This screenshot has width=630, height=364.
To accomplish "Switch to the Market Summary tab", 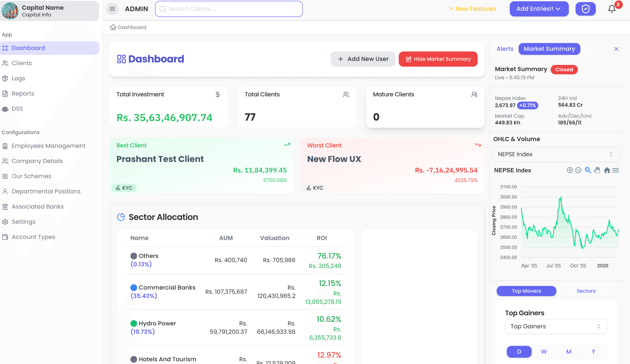I will coord(549,49).
